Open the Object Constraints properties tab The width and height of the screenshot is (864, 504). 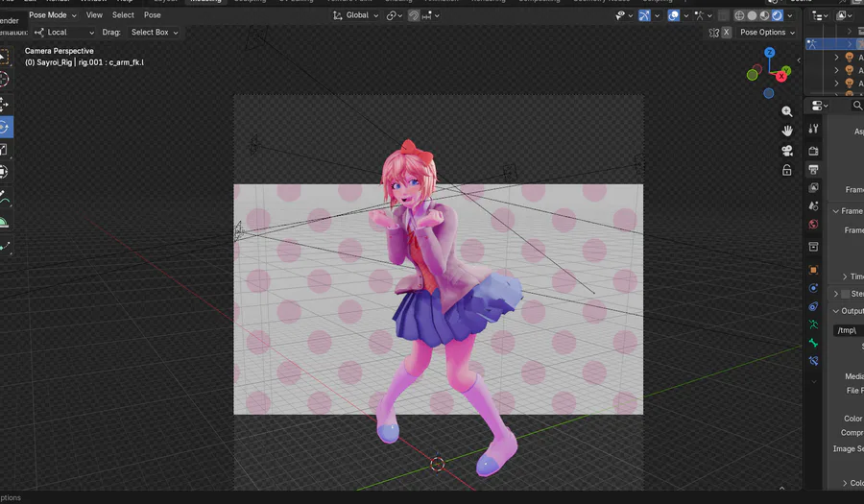click(x=813, y=306)
